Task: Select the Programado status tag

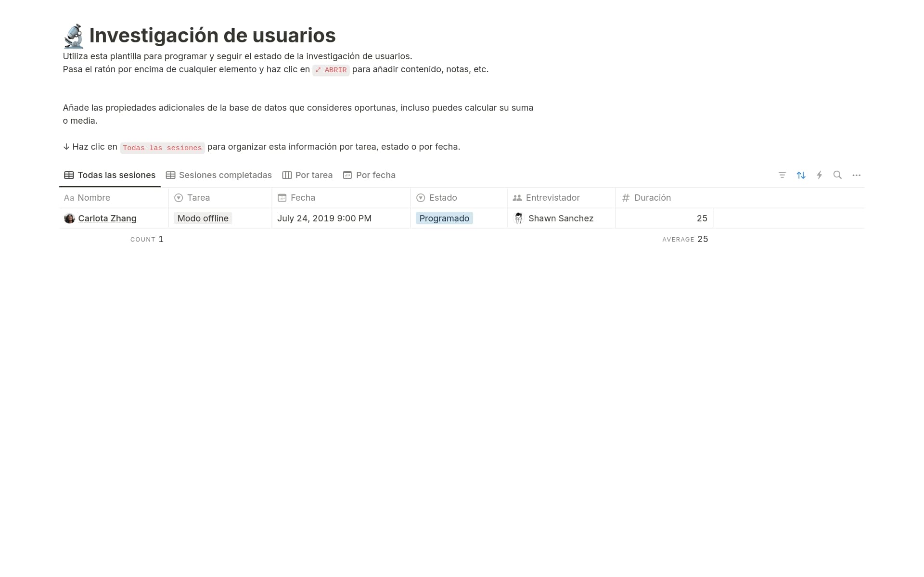Action: click(x=444, y=218)
